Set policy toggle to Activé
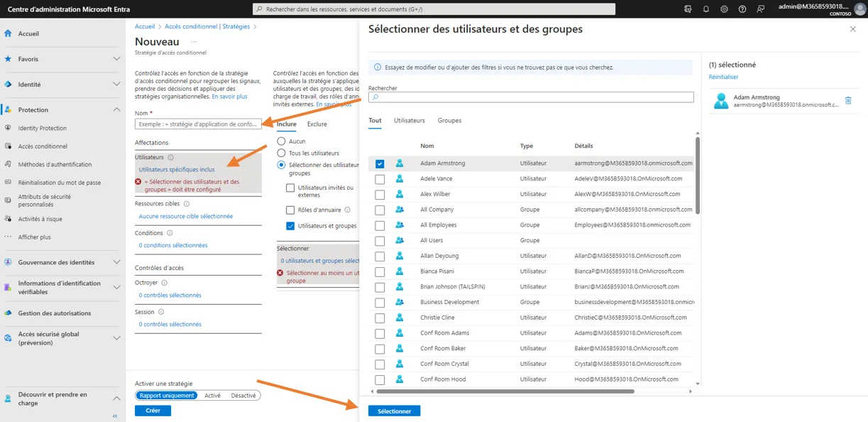The image size is (868, 422). pyautogui.click(x=212, y=396)
